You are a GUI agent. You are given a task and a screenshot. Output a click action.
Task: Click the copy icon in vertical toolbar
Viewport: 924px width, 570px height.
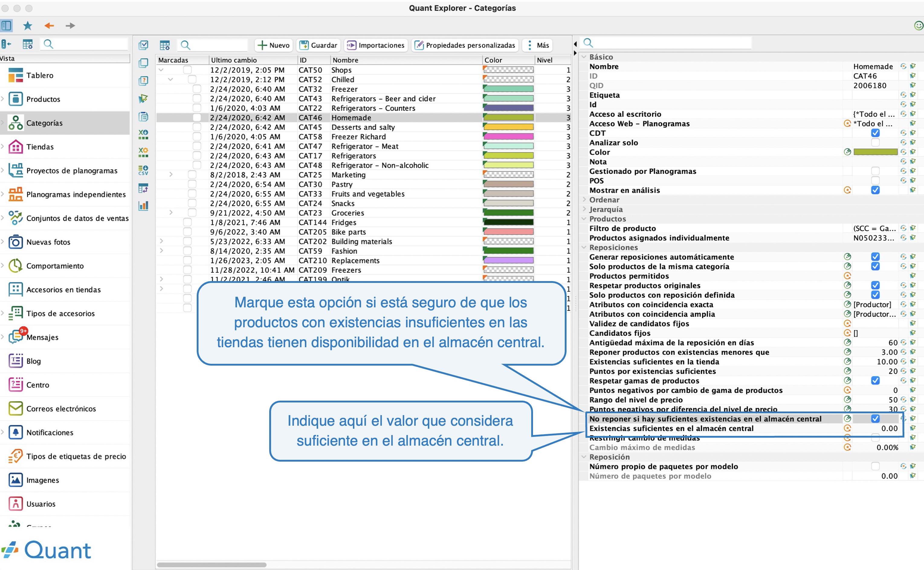click(x=143, y=63)
